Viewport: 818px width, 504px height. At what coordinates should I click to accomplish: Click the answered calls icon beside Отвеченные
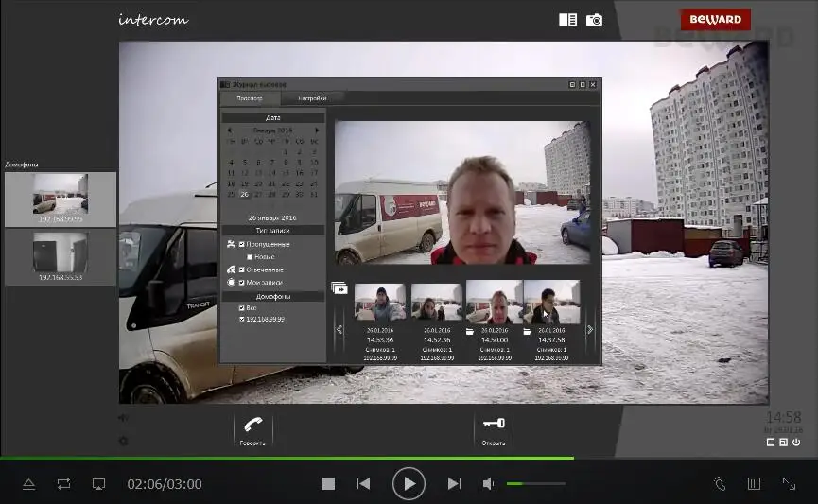231,269
